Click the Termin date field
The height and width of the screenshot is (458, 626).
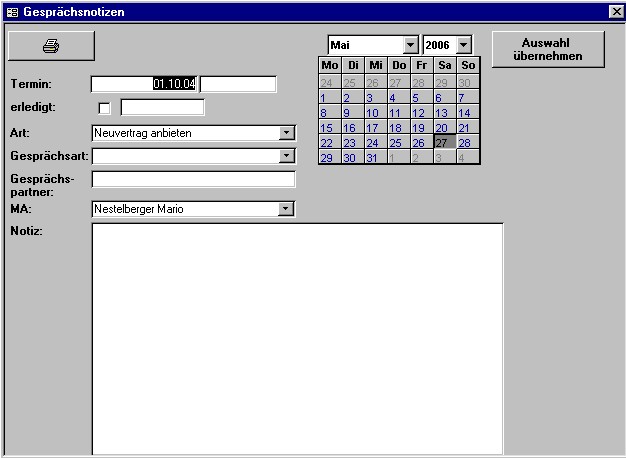[143, 84]
